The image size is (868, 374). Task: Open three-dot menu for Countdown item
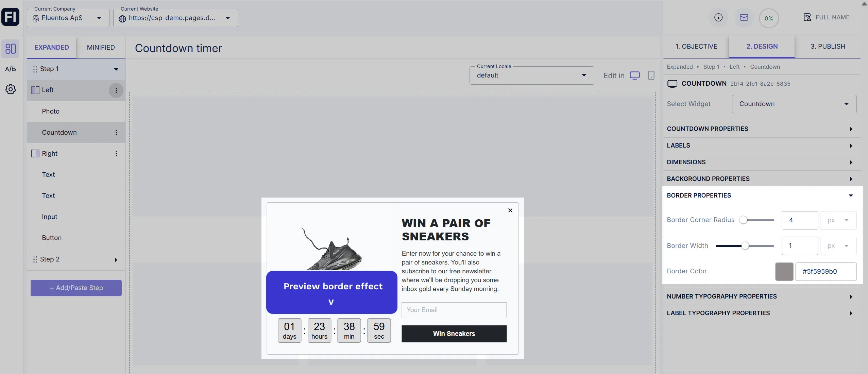click(x=116, y=133)
